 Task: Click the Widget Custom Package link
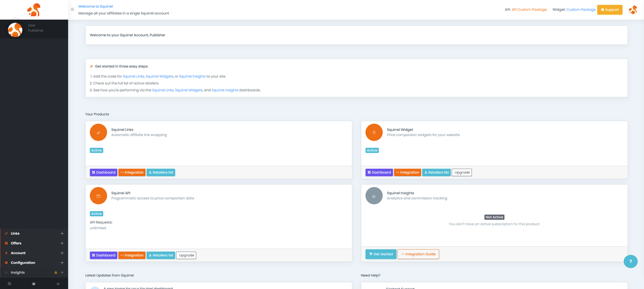(581, 10)
